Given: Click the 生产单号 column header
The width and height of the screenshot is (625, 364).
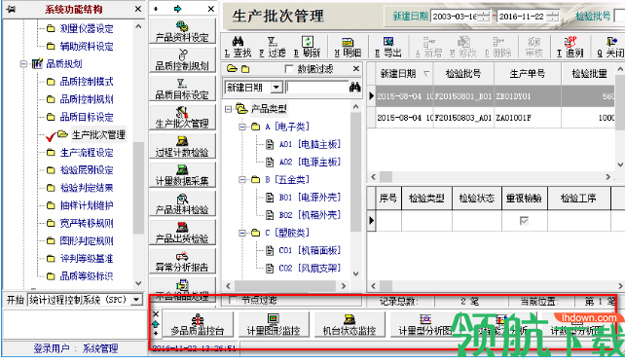Looking at the screenshot, I should [x=528, y=74].
